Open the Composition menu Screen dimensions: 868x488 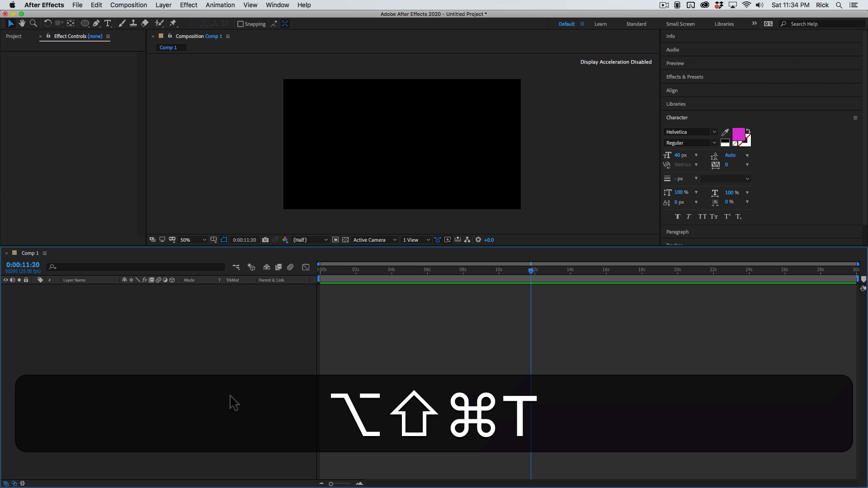click(x=128, y=5)
